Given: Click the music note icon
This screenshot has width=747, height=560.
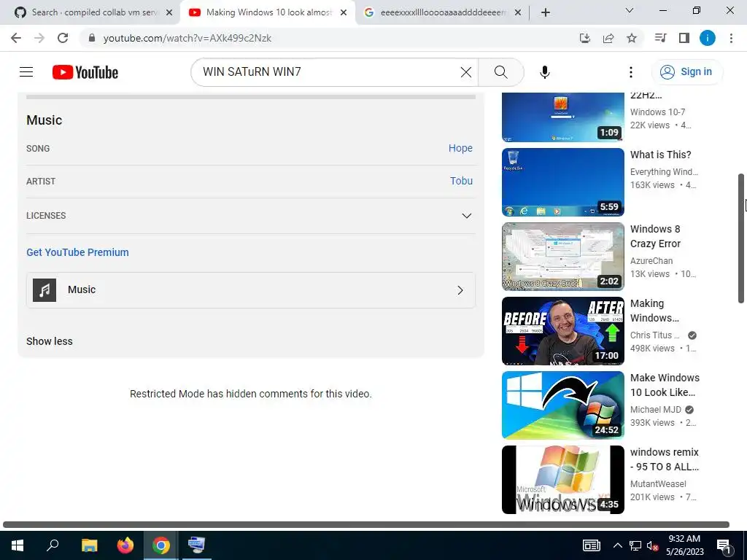Looking at the screenshot, I should click(44, 290).
